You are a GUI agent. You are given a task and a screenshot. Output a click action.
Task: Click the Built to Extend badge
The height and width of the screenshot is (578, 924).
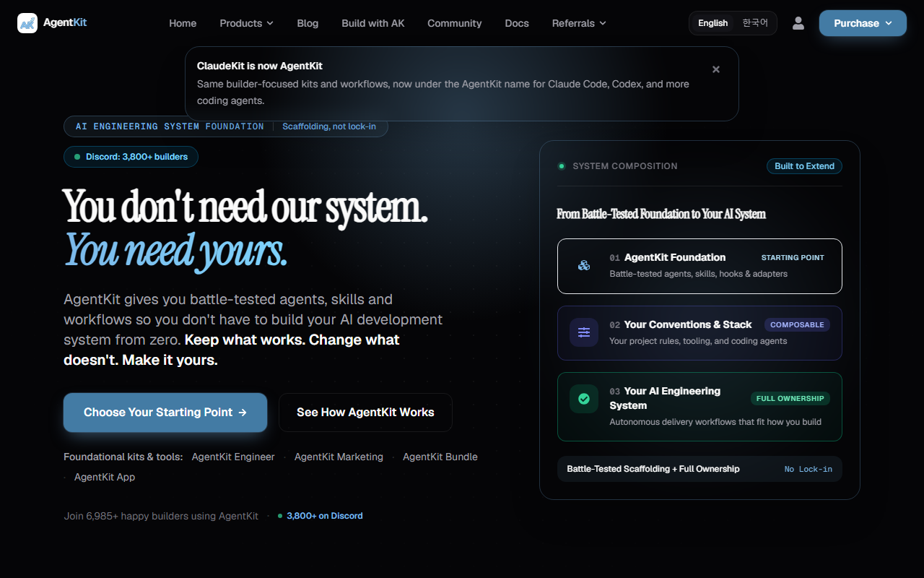[804, 166]
